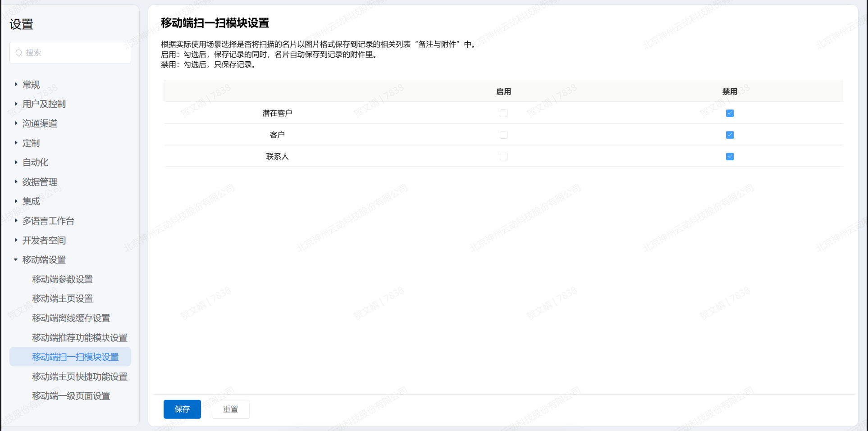Tick the 启用 checkbox for 联系人
Viewport: 868px width, 431px height.
[x=503, y=157]
